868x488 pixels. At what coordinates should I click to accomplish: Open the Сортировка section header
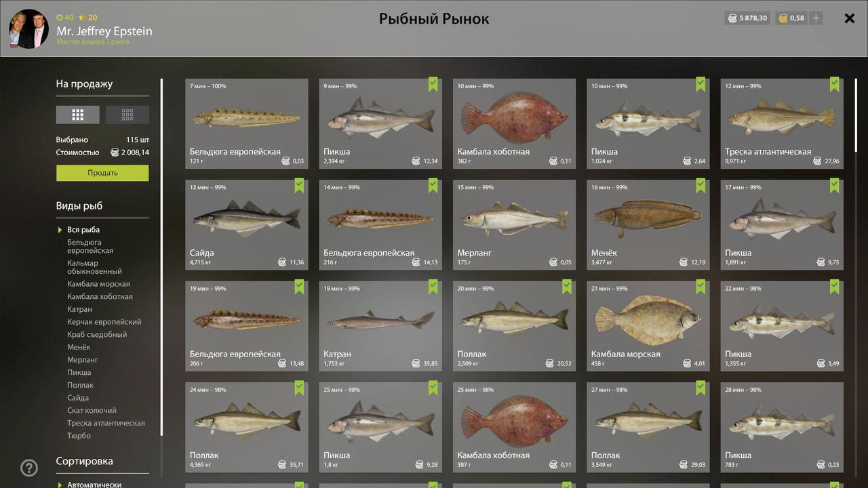point(85,462)
